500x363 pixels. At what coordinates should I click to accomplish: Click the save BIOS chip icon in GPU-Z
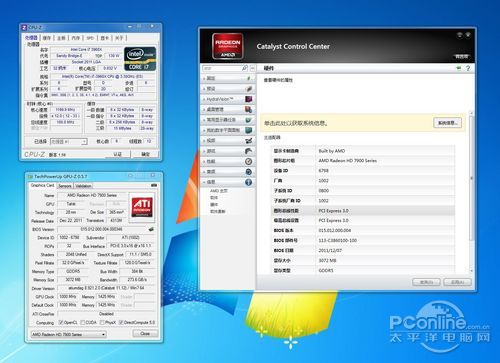click(151, 229)
